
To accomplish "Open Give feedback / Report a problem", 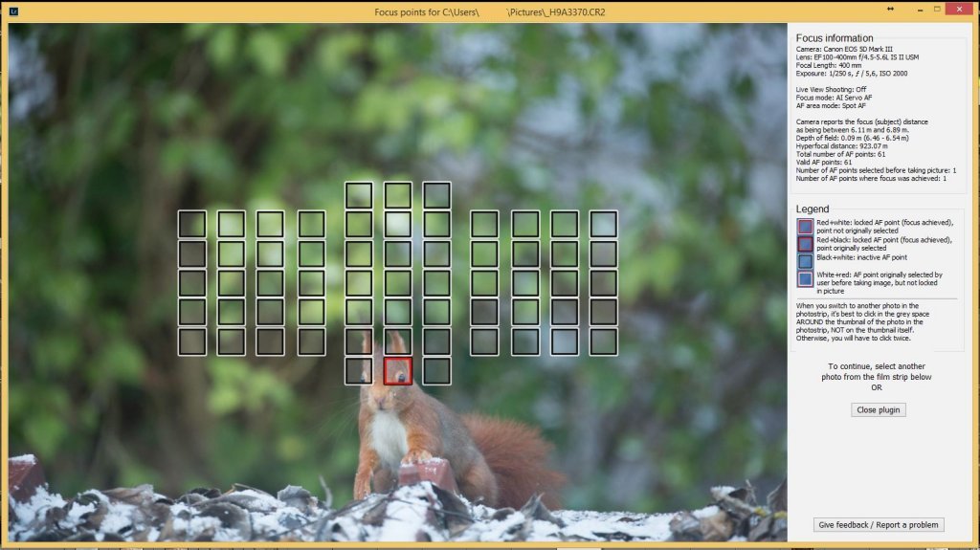I will pyautogui.click(x=879, y=524).
